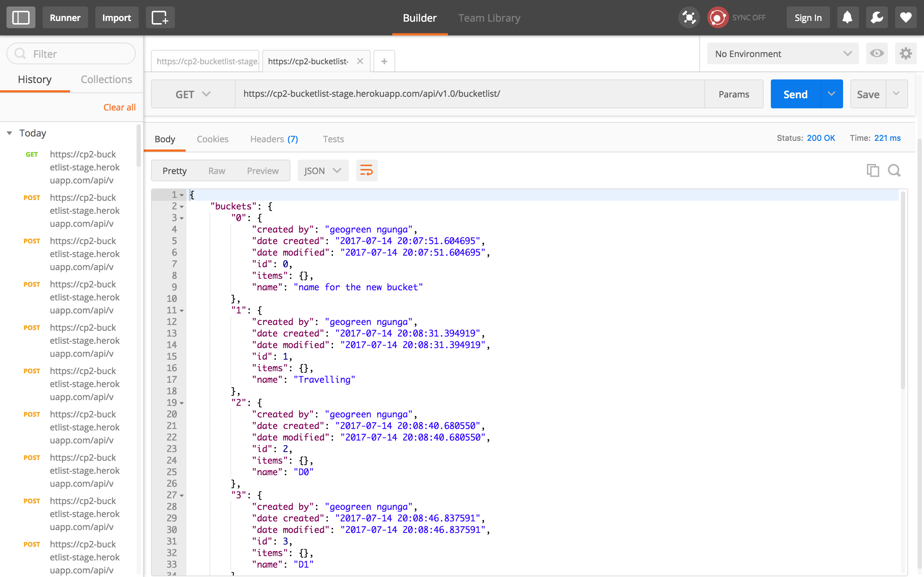Toggle environment quick look eye

point(876,53)
